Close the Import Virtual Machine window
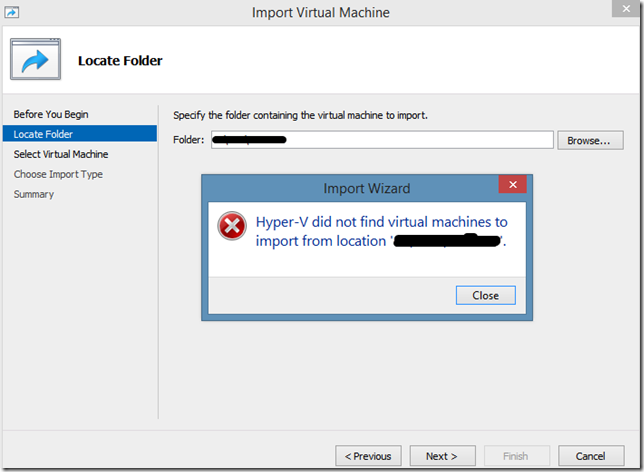 [626, 8]
